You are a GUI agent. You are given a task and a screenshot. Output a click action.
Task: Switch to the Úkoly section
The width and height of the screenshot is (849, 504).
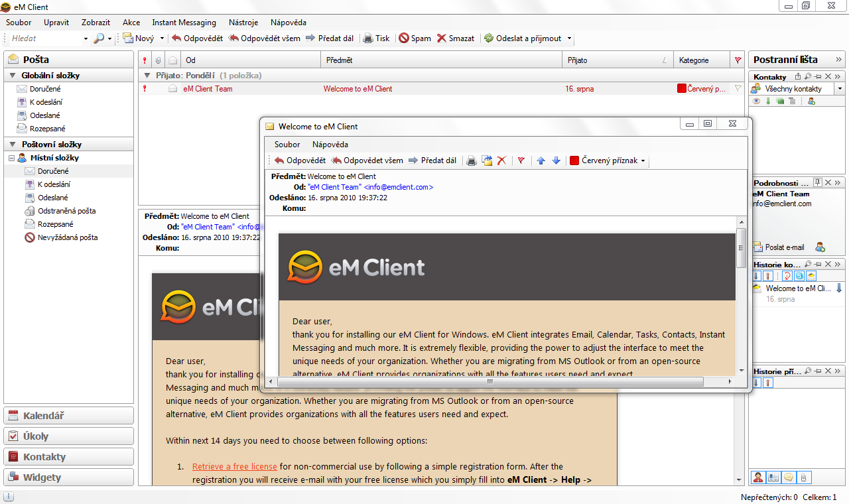[68, 436]
